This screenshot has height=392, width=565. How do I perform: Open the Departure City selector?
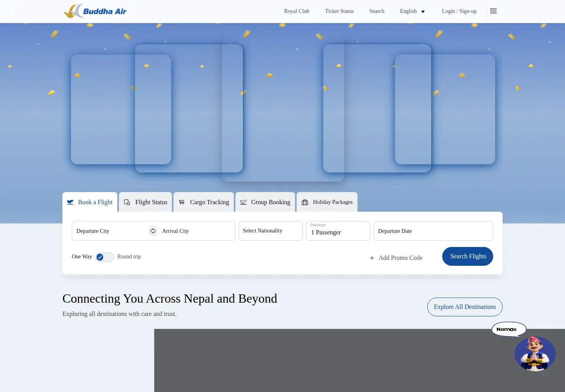tap(110, 231)
